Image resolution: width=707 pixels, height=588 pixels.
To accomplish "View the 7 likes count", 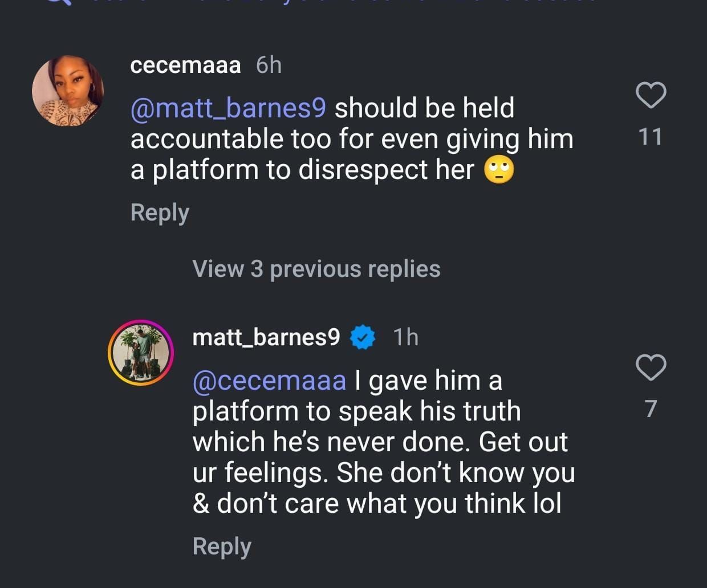I will point(651,409).
